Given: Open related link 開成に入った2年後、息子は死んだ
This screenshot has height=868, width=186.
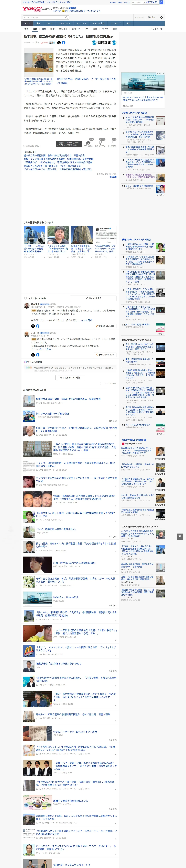Looking at the screenshot, I should [52, 166].
